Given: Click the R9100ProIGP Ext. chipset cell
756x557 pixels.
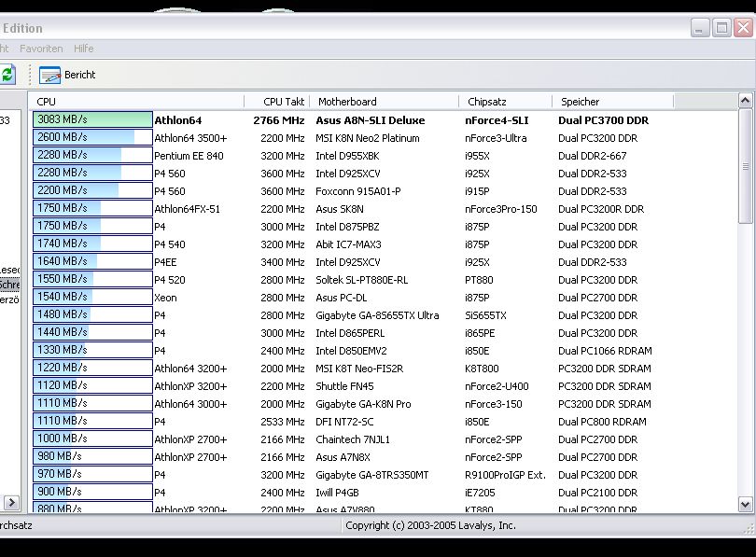Looking at the screenshot, I should click(505, 475).
